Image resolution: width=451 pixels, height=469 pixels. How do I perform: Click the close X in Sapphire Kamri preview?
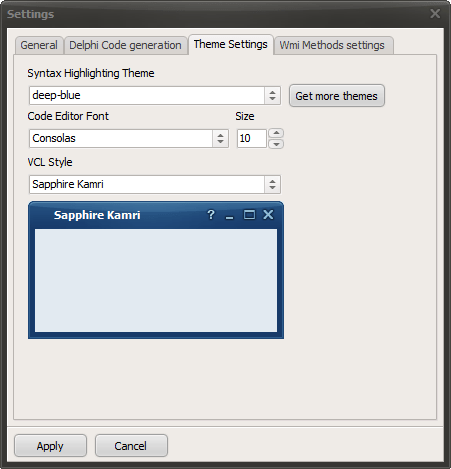[268, 215]
